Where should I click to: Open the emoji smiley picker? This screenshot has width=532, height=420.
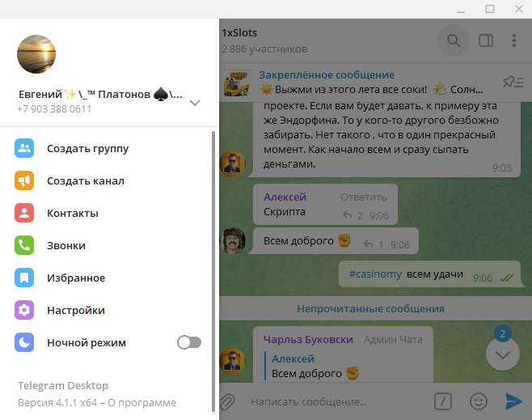(x=479, y=401)
